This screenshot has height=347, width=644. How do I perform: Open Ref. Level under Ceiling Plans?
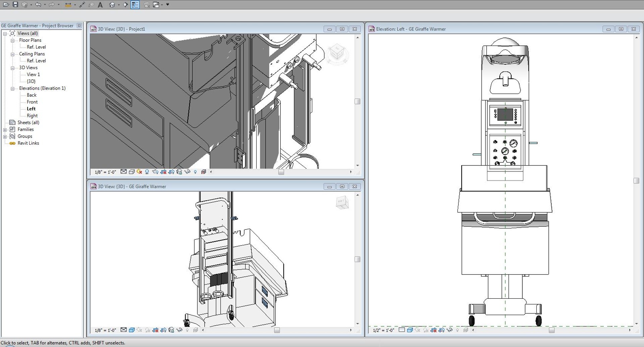pyautogui.click(x=36, y=61)
